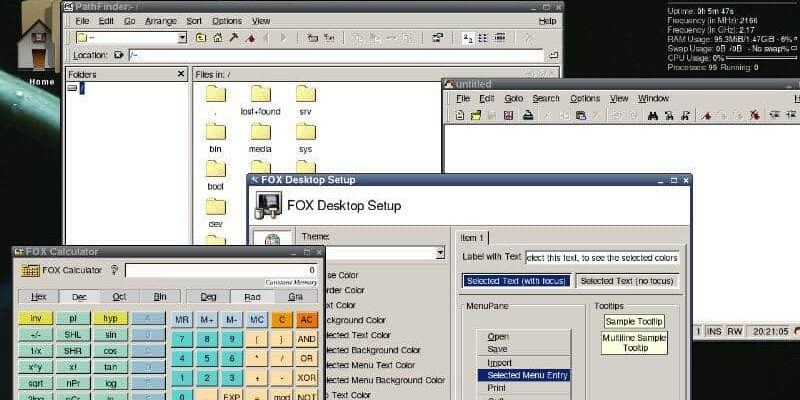Click the FOX Calculator grid icon
This screenshot has height=400, width=800.
pyautogui.click(x=30, y=270)
